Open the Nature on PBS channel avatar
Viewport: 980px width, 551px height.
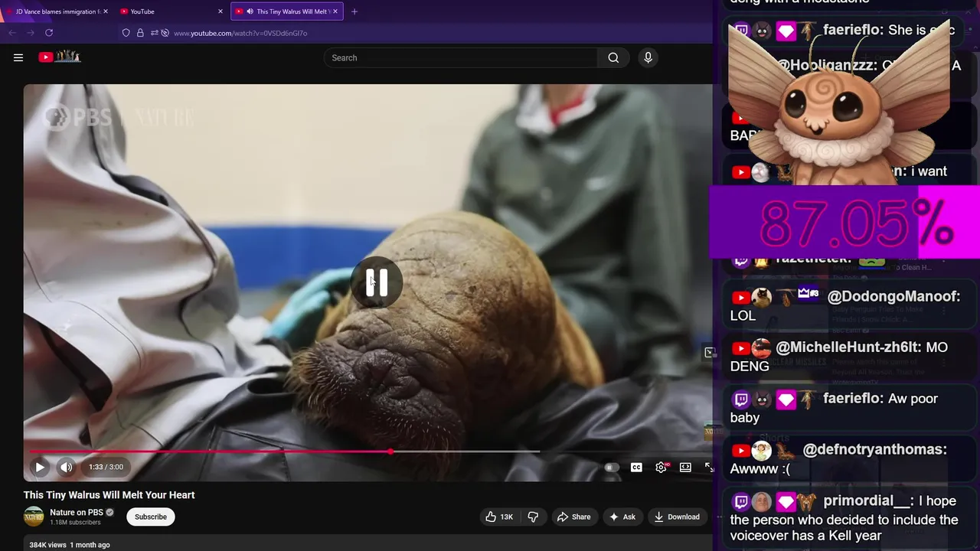[34, 517]
